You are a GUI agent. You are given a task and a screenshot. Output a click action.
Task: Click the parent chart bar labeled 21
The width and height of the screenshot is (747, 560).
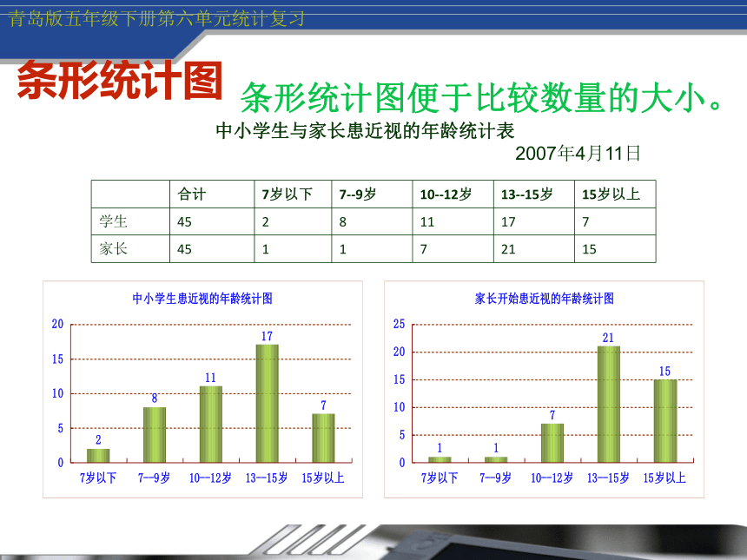tap(608, 405)
